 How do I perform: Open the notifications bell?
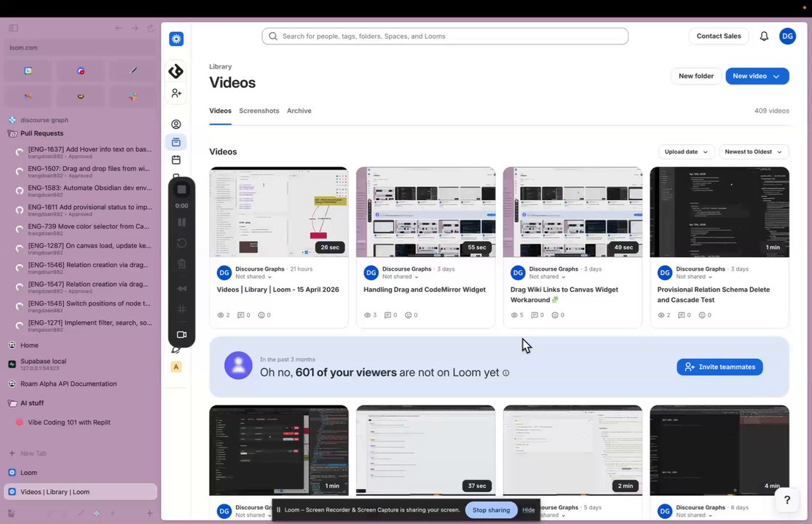click(x=764, y=36)
